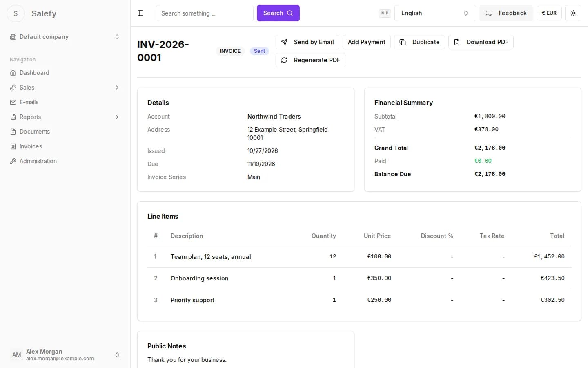Click the Sent status badge
This screenshot has width=588, height=368.
tap(259, 51)
